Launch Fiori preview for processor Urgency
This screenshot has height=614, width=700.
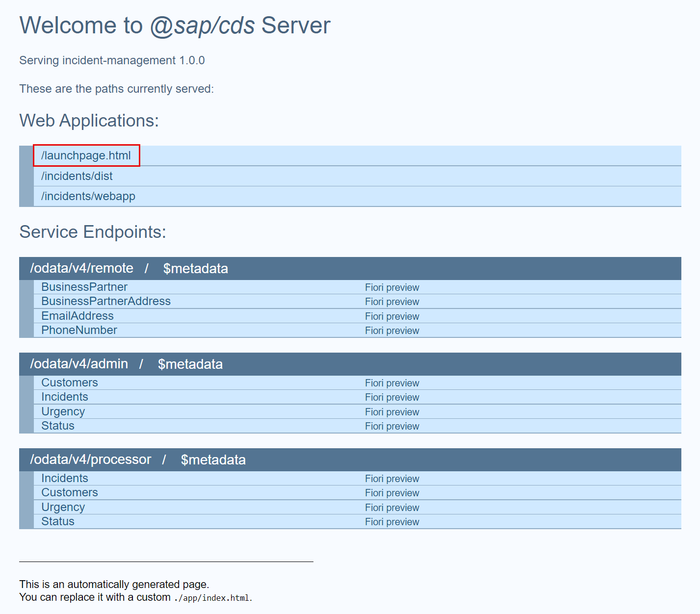[392, 508]
